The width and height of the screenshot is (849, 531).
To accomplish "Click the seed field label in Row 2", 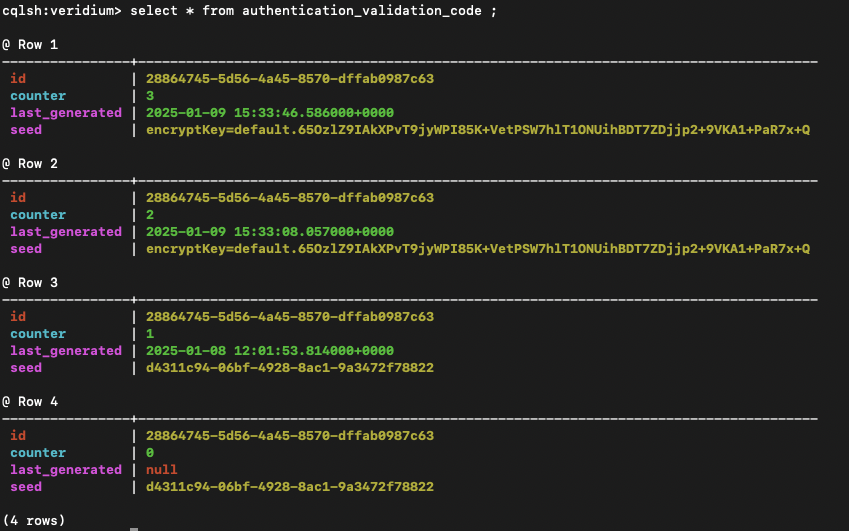I will pyautogui.click(x=26, y=248).
